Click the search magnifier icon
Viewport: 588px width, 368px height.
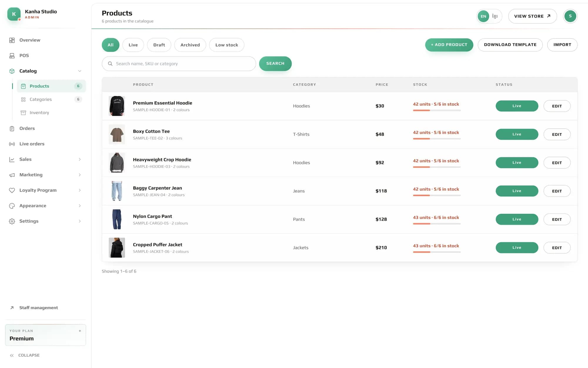110,64
